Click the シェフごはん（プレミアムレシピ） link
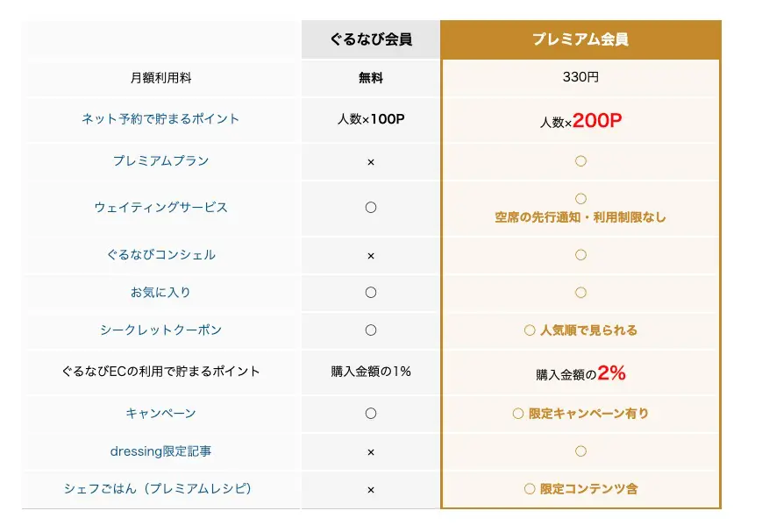 coord(160,489)
